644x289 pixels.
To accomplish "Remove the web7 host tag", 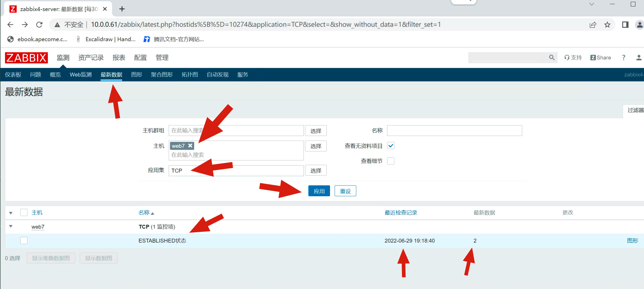I will click(190, 146).
